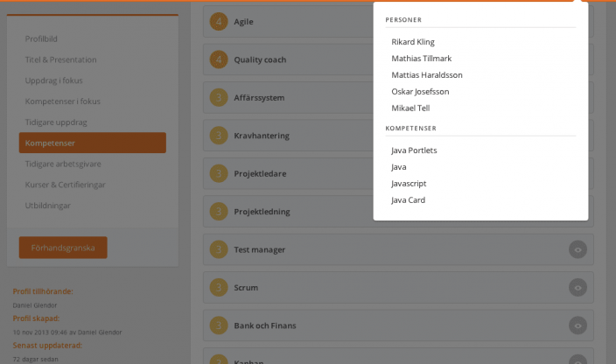The image size is (616, 364).
Task: Toggle visibility eye for Test manager
Action: pyautogui.click(x=577, y=249)
